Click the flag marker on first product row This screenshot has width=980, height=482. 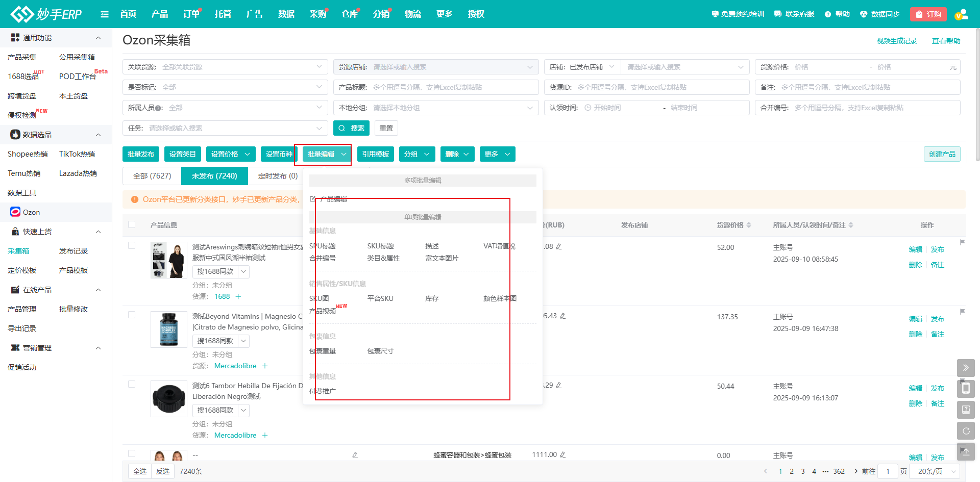(962, 242)
